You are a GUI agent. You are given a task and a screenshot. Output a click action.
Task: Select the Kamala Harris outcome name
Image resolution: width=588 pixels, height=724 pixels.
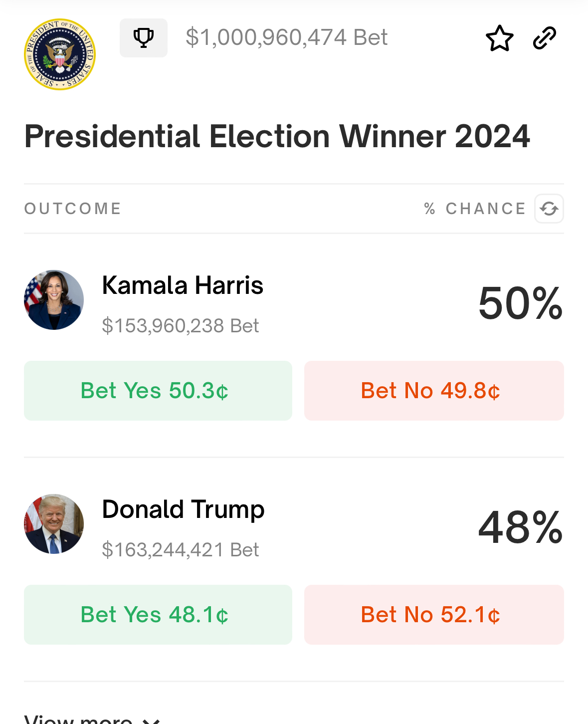point(183,285)
